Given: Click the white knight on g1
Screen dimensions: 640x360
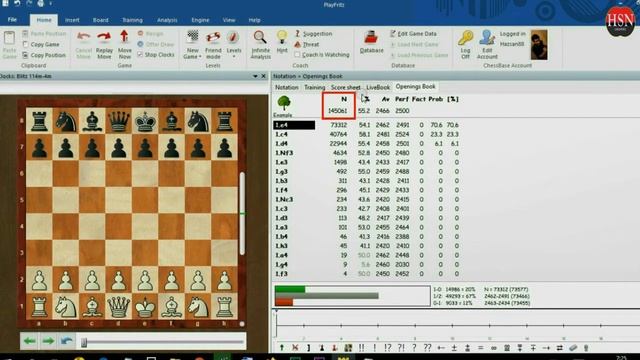Looking at the screenshot, I should pyautogui.click(x=198, y=307).
